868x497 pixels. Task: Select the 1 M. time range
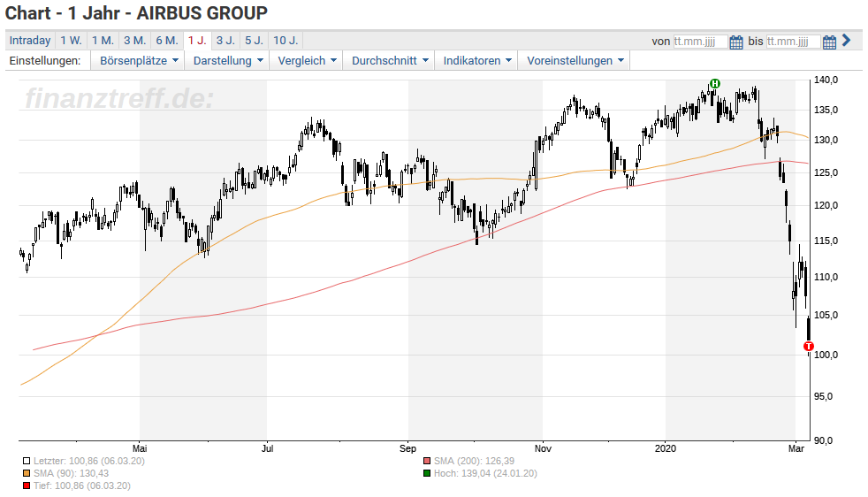[x=103, y=41]
